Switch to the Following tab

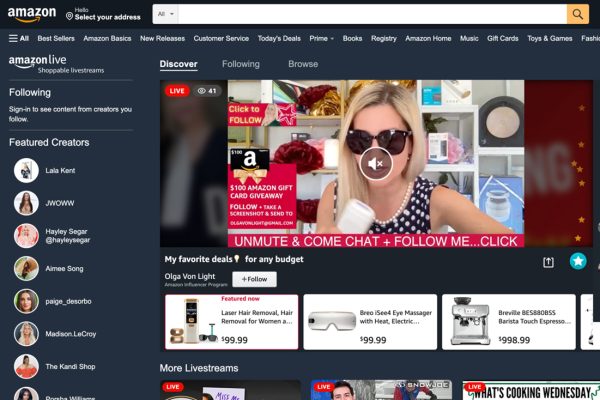(241, 64)
